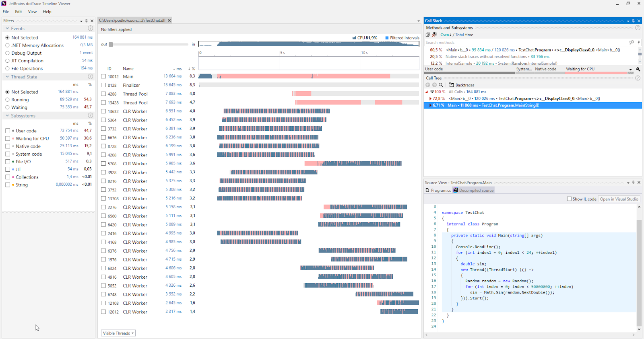Image resolution: width=644 pixels, height=339 pixels.
Task: Tick the checkbox for thread 8128 Finalizer
Action: [x=103, y=85]
